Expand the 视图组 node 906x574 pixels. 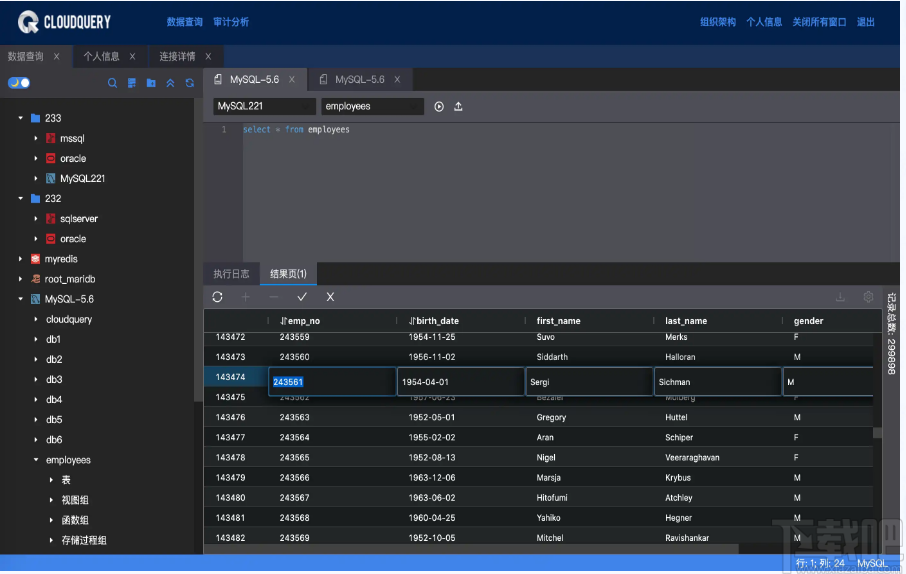(x=51, y=500)
